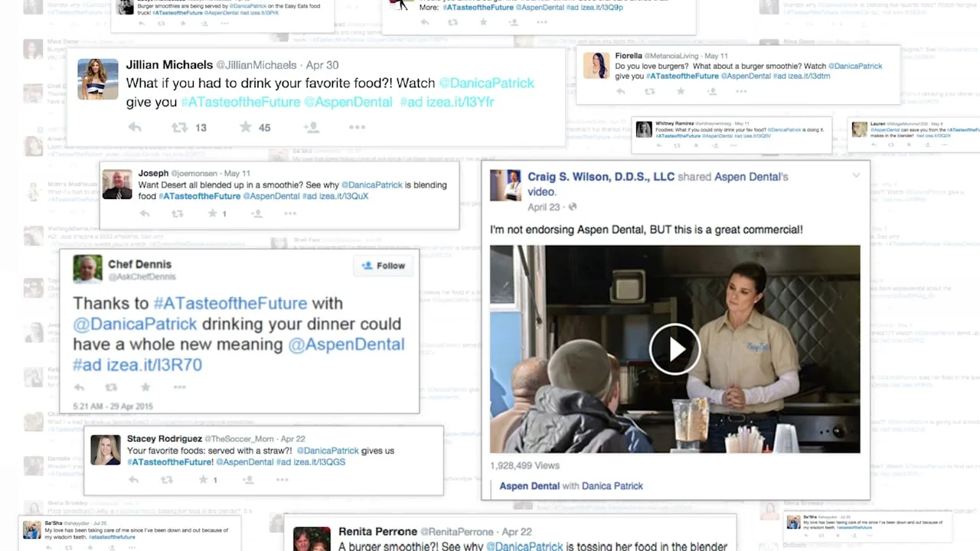Reply to Fiorella's burger smoothie tweet
Screen dimensions: 980x551
pyautogui.click(x=621, y=92)
